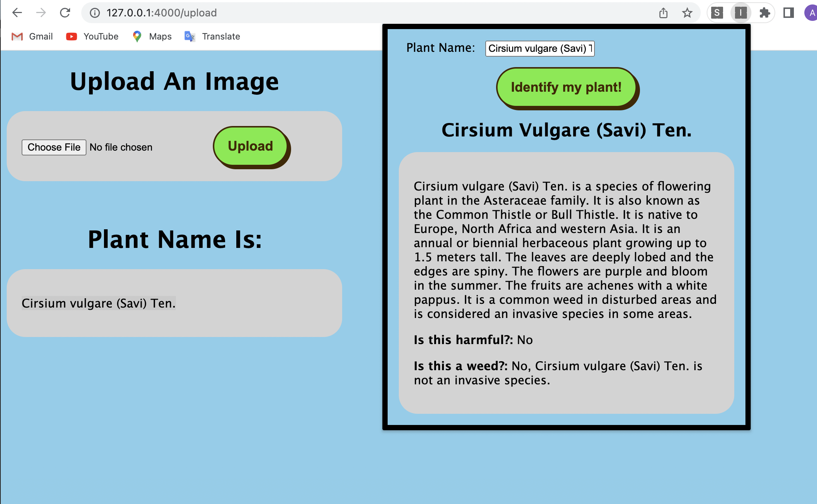Click the browser forward arrow
Screen dimensions: 817x504
tap(41, 13)
